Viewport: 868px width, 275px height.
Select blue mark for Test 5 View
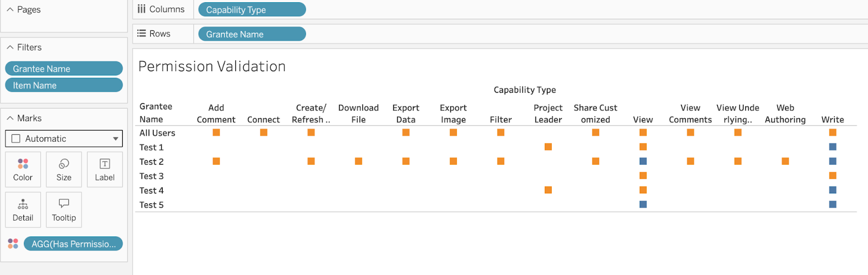pos(643,204)
